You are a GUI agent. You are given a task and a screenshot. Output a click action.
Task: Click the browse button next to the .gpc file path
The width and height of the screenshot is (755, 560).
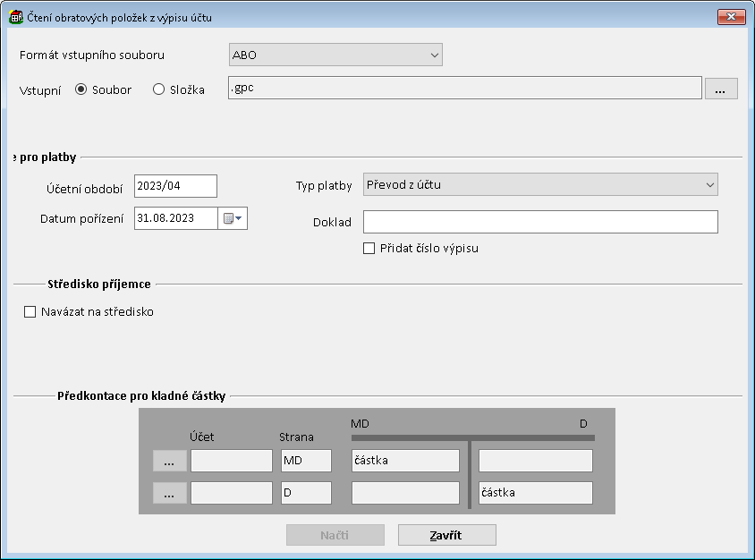click(x=721, y=89)
